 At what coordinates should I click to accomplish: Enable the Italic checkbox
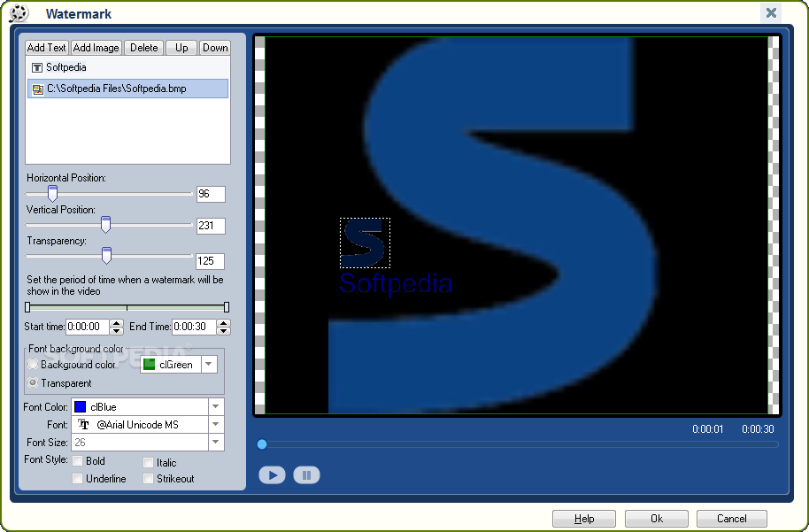148,462
